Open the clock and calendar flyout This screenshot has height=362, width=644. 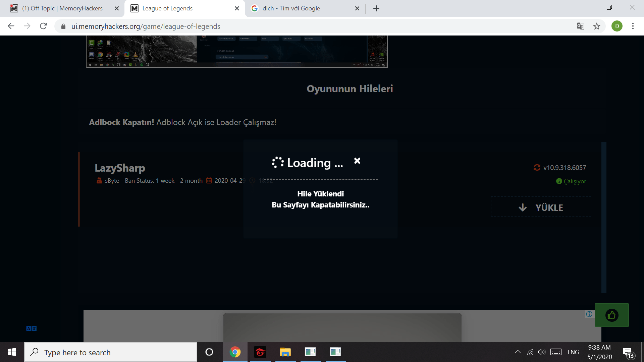[x=600, y=352]
